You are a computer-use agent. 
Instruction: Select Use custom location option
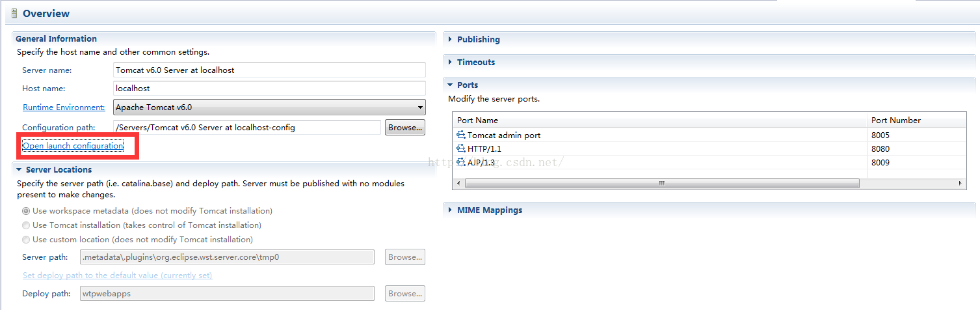pos(26,240)
